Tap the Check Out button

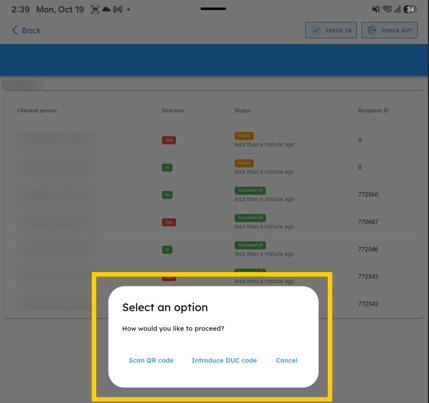click(x=390, y=30)
